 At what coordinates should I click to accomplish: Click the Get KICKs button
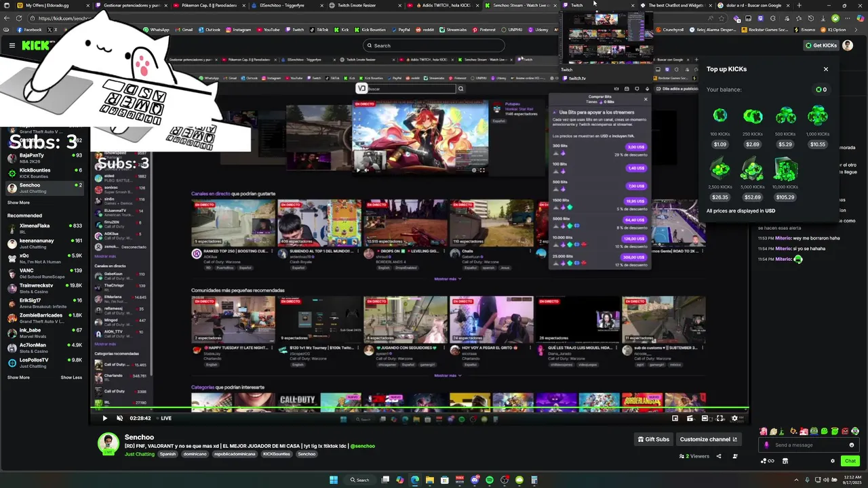[821, 45]
